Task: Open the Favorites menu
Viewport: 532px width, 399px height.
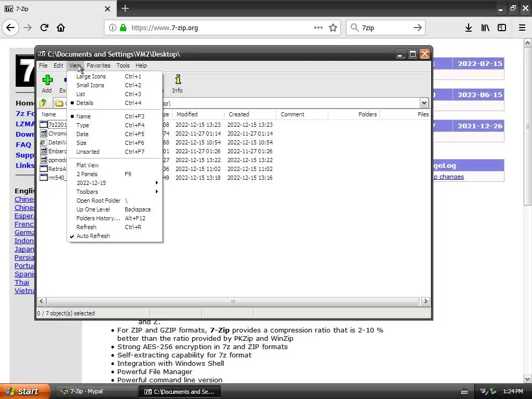Action: (x=98, y=65)
